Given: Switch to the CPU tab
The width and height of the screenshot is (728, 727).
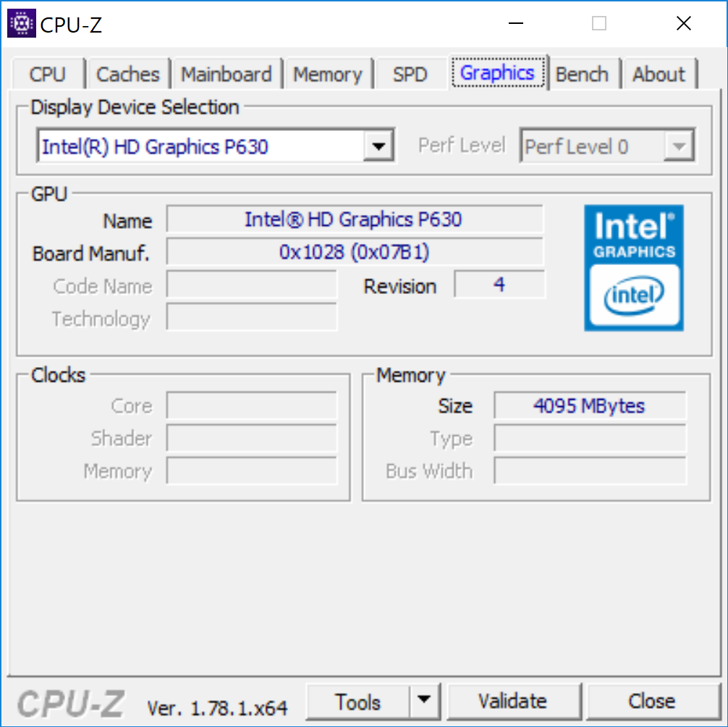Looking at the screenshot, I should coord(47,75).
